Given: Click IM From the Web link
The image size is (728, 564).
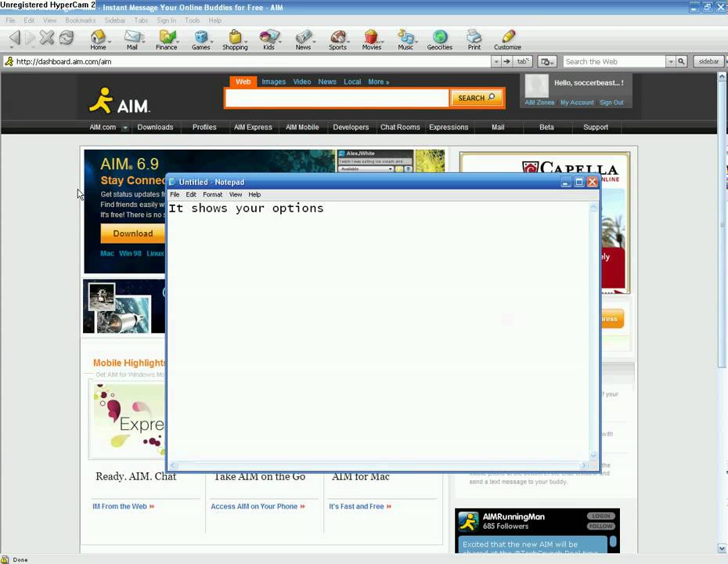Looking at the screenshot, I should coord(124,506).
